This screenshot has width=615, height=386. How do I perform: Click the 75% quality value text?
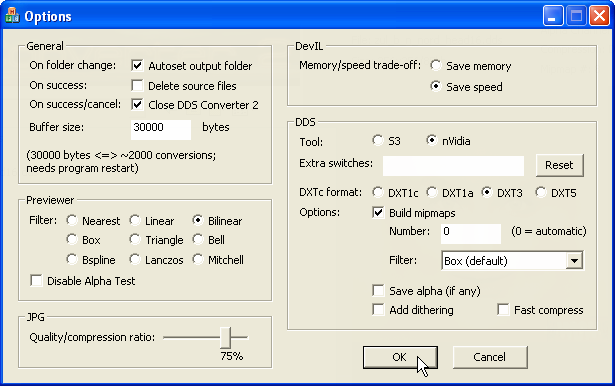coord(231,356)
